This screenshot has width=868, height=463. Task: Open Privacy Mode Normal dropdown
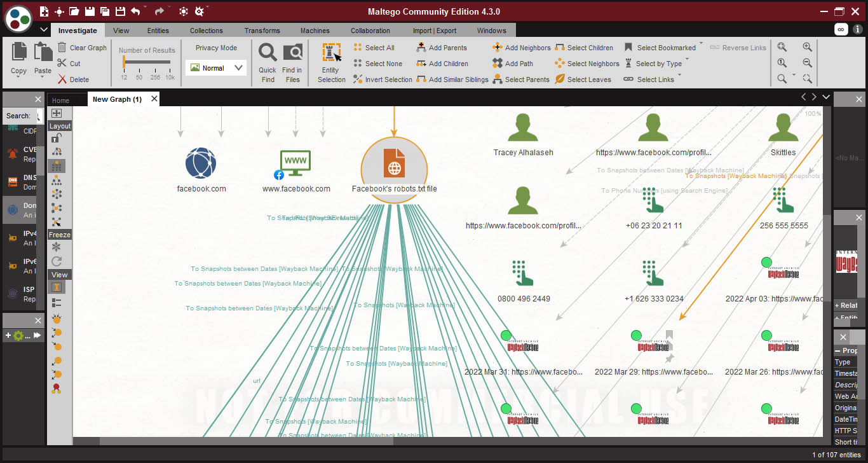[216, 68]
